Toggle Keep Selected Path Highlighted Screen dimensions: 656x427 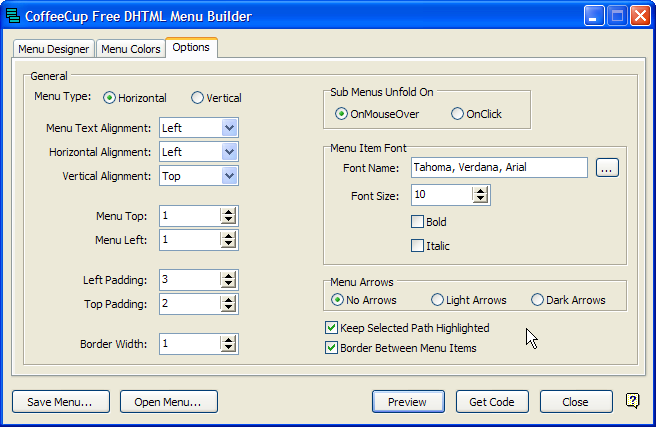tap(332, 328)
